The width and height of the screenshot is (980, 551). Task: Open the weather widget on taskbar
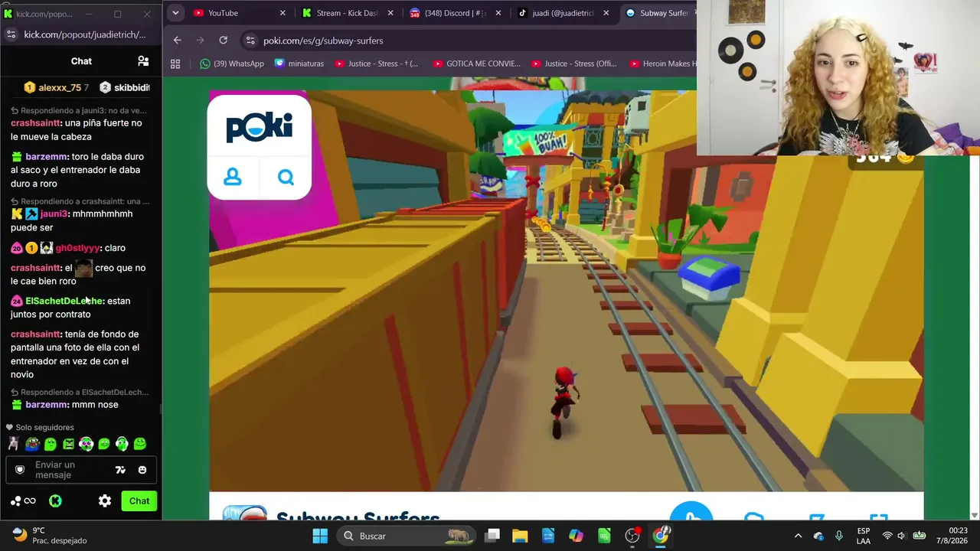(50, 536)
